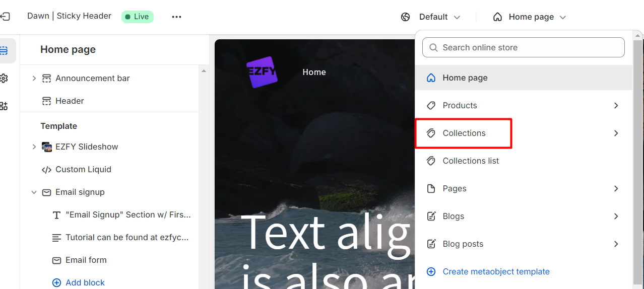Select Collections in the template menu

(524, 133)
